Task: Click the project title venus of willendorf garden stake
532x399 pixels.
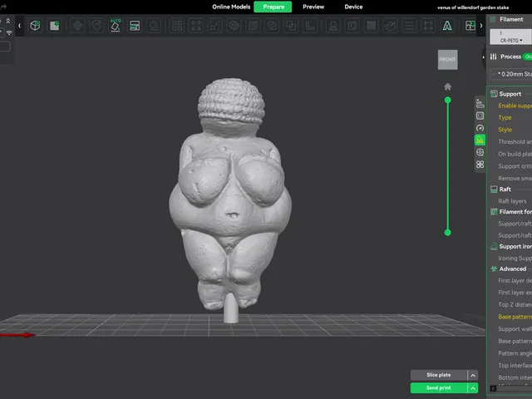Action: 473,7
